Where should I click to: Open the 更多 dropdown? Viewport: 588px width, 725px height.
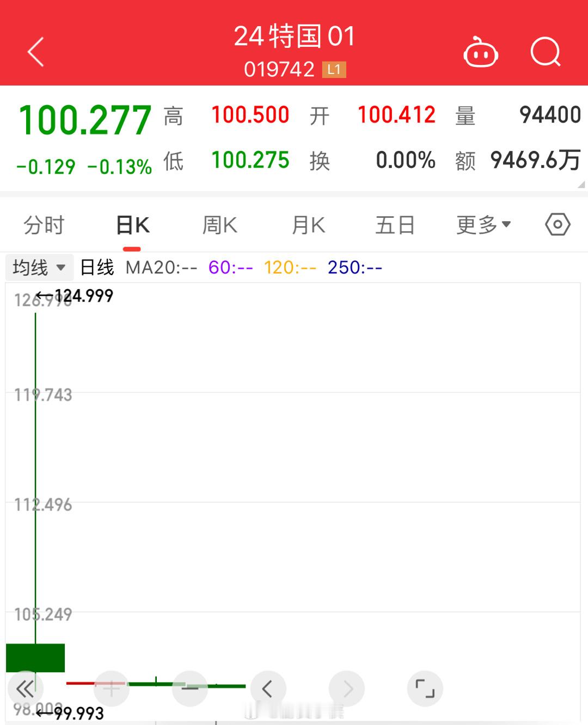(483, 224)
